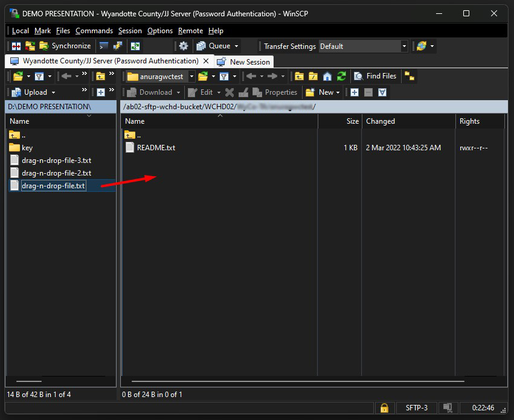The height and width of the screenshot is (420, 514).
Task: Expand the Queue dropdown arrow
Action: click(236, 46)
